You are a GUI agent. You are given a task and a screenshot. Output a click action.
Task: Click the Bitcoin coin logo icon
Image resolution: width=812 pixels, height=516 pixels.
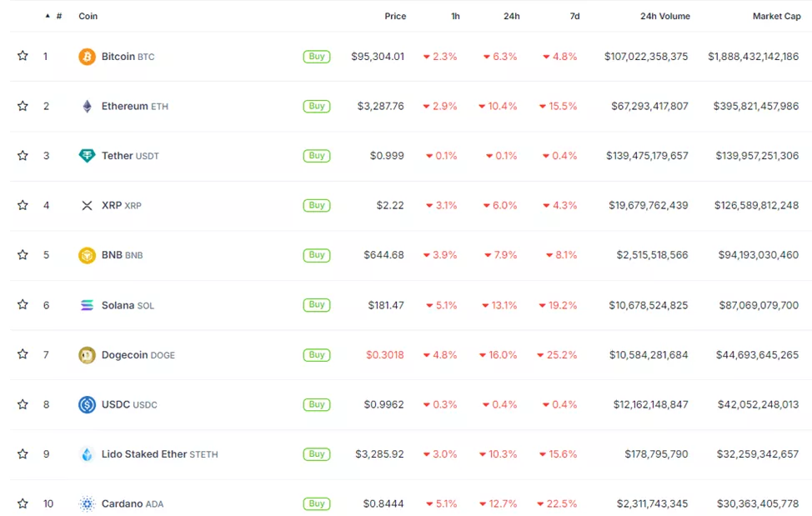[87, 57]
